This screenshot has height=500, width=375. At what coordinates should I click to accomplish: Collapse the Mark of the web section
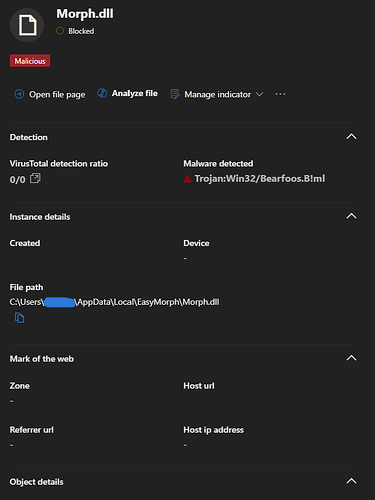point(351,358)
